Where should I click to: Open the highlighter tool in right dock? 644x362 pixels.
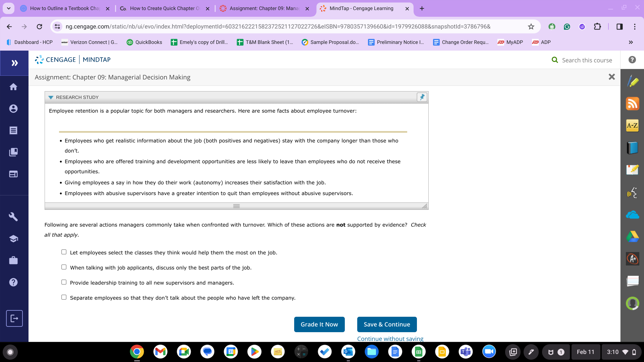click(x=632, y=81)
